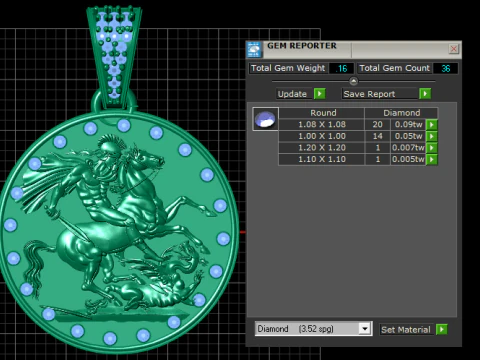The image size is (480, 360).
Task: Select the 1.08 X 1.08 size cell
Action: (322, 125)
